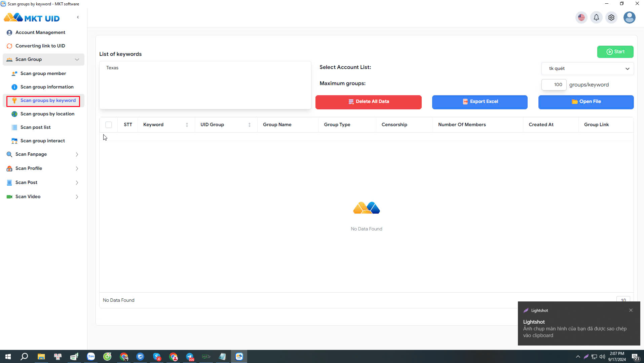
Task: Expand the Scan Fanpage section
Action: [43, 154]
